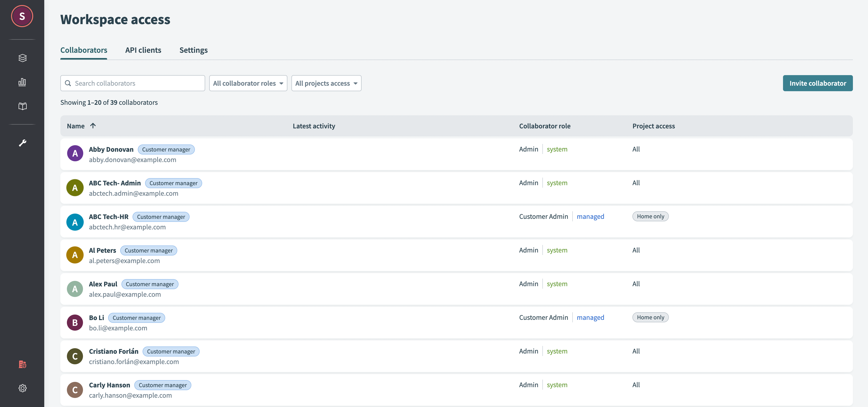Click the stacked layers icon in sidebar

22,58
